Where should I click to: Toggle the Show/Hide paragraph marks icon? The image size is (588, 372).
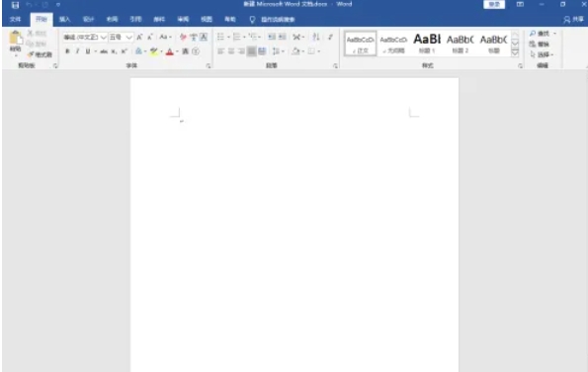[x=330, y=37]
